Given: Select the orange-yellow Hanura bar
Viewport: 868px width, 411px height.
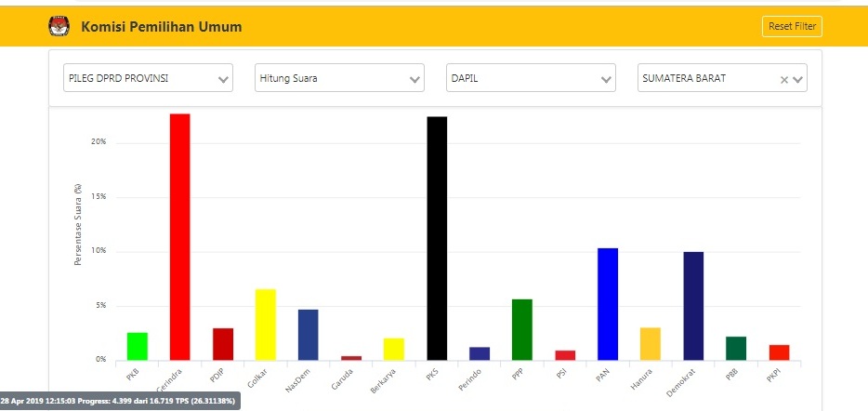Looking at the screenshot, I should tap(651, 343).
